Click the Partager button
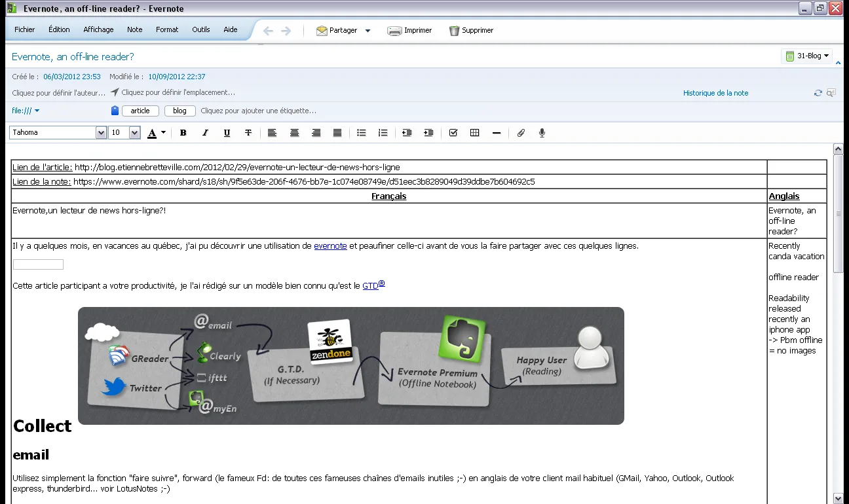The image size is (849, 504). [x=337, y=31]
